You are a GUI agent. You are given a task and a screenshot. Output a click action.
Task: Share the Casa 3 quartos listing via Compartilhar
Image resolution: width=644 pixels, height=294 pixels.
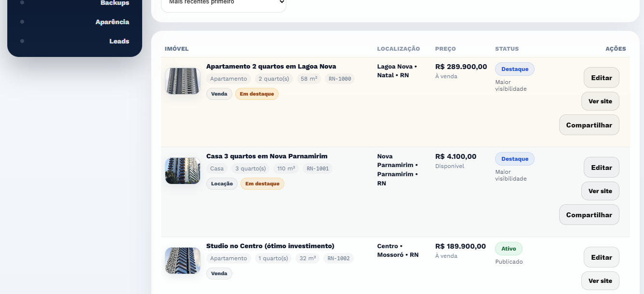pyautogui.click(x=589, y=214)
